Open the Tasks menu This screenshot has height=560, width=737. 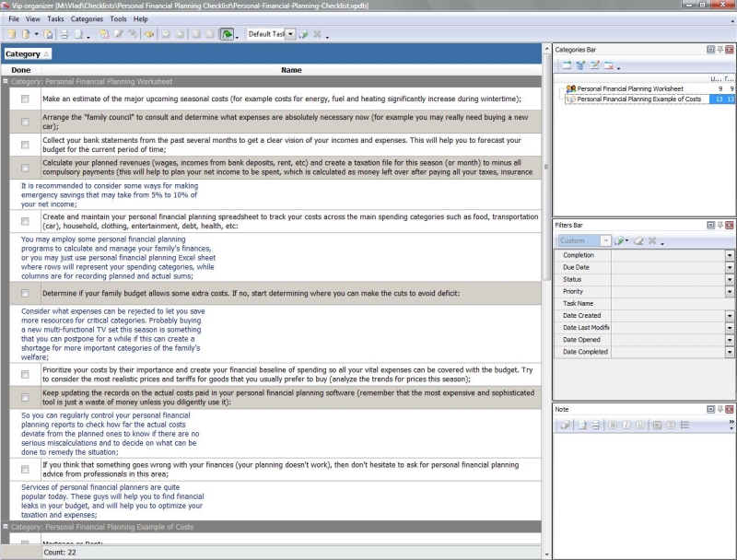(x=55, y=18)
